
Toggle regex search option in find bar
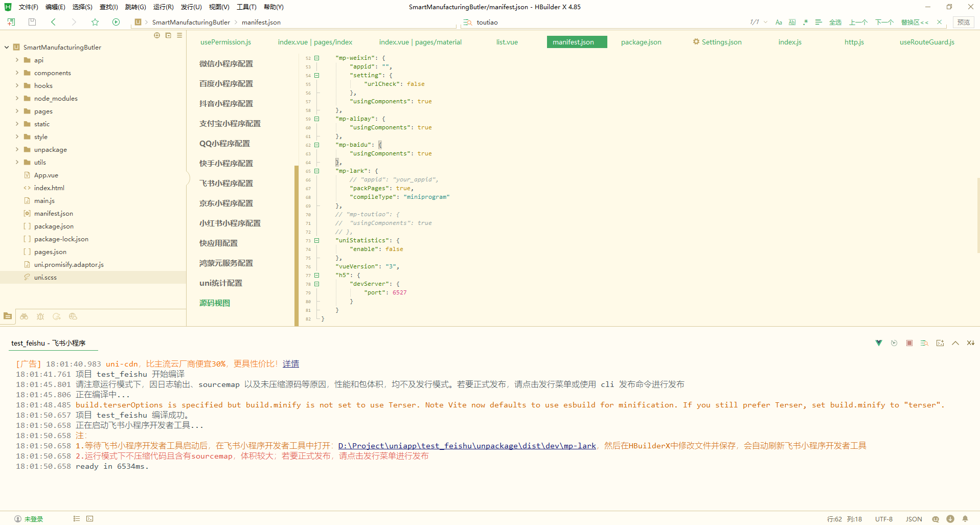point(805,22)
